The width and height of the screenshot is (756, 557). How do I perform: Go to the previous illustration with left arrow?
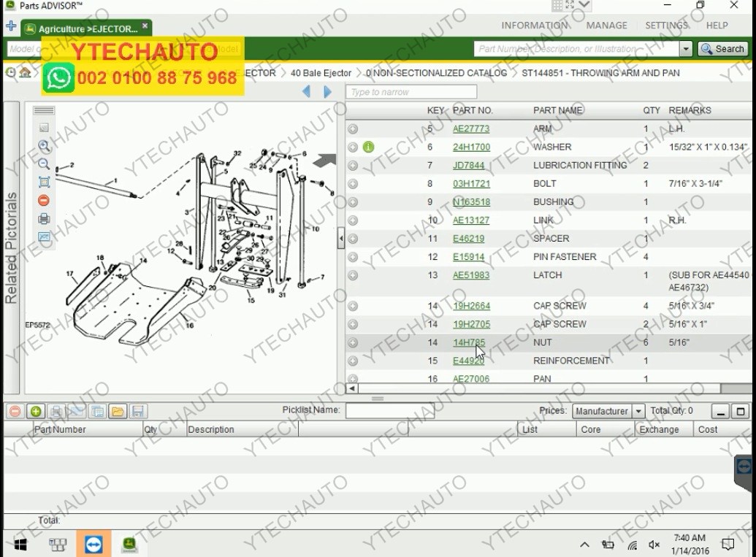[x=306, y=92]
